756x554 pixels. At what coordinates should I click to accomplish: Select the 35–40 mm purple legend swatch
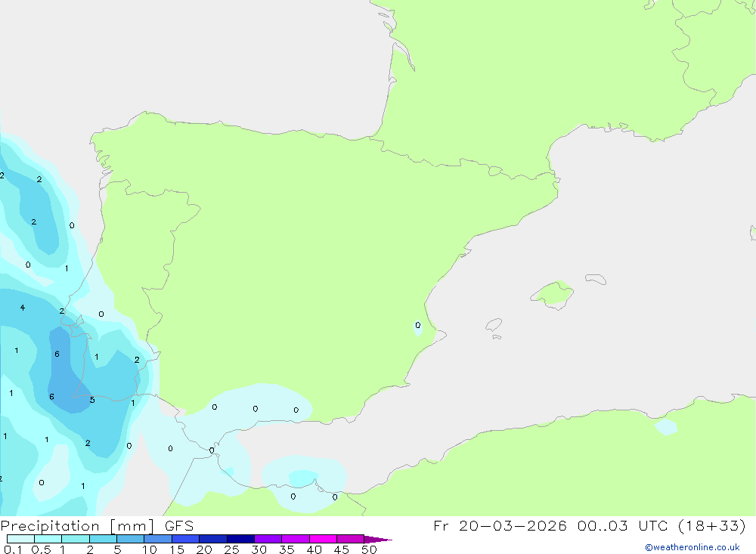click(296, 539)
